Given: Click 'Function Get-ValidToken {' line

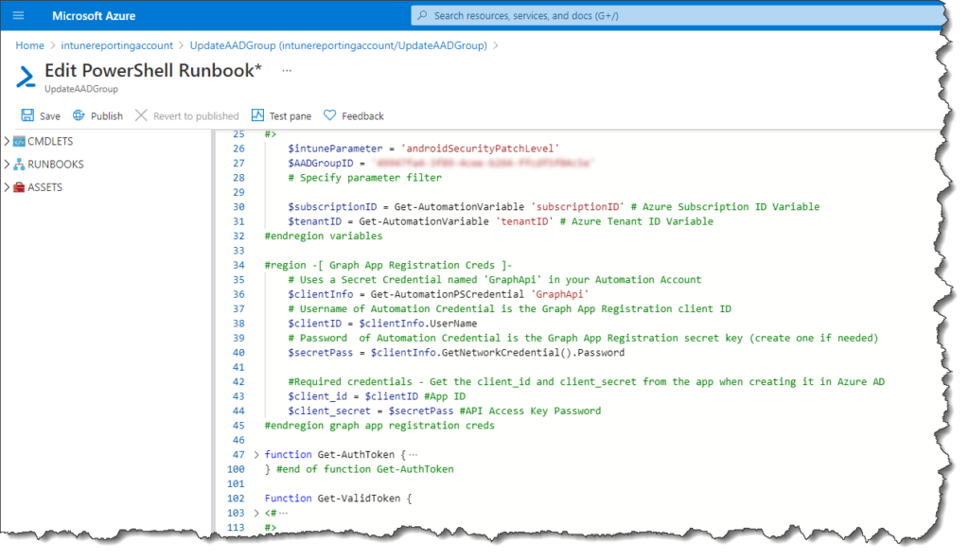Looking at the screenshot, I should point(338,499).
